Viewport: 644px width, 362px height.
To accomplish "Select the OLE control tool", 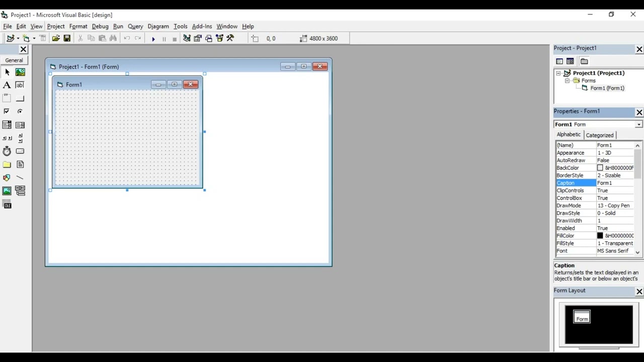I will point(7,204).
